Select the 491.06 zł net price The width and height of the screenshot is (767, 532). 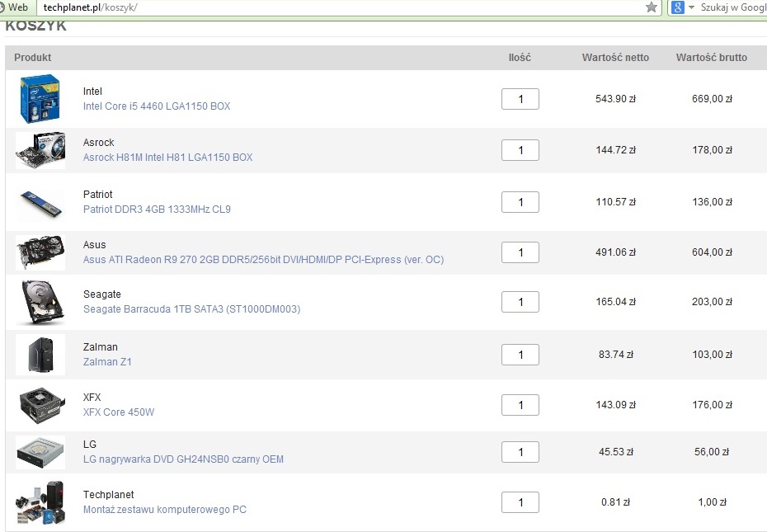pyautogui.click(x=615, y=252)
